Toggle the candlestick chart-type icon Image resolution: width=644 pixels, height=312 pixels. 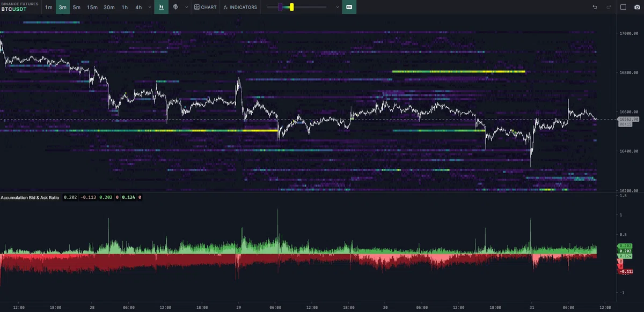pos(161,7)
